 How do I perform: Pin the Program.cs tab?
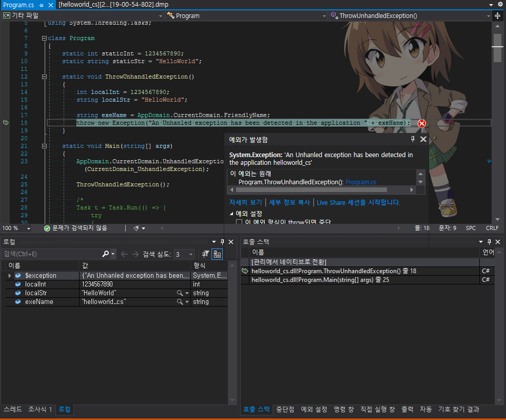pos(41,5)
